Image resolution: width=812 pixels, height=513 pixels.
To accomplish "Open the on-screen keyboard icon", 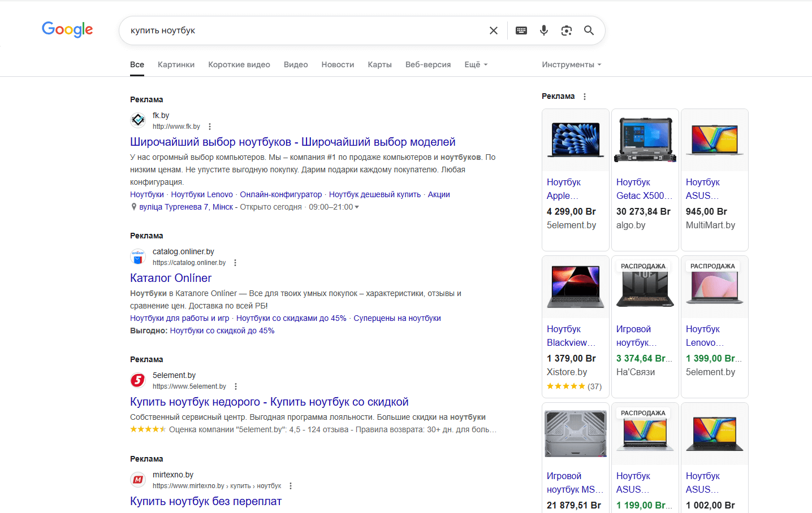I will click(521, 31).
